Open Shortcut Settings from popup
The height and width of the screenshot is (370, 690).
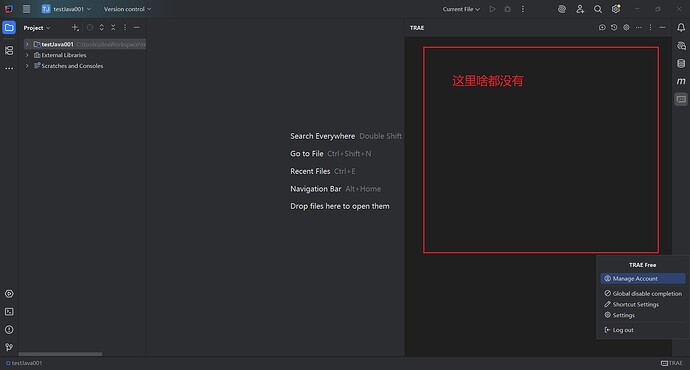pyautogui.click(x=642, y=304)
